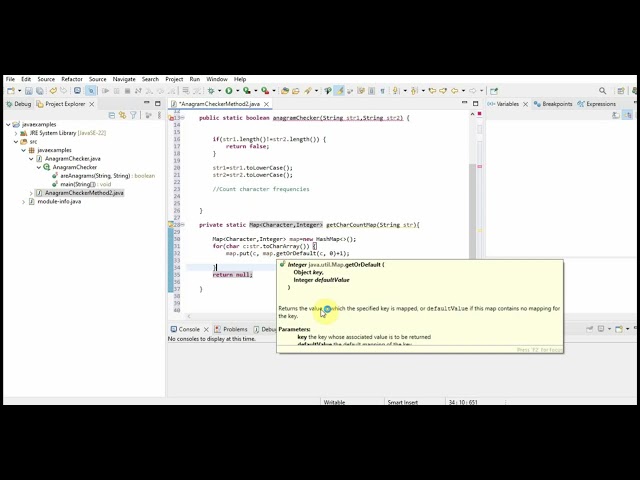
Task: Click the Pin Editor icon
Action: [494, 91]
